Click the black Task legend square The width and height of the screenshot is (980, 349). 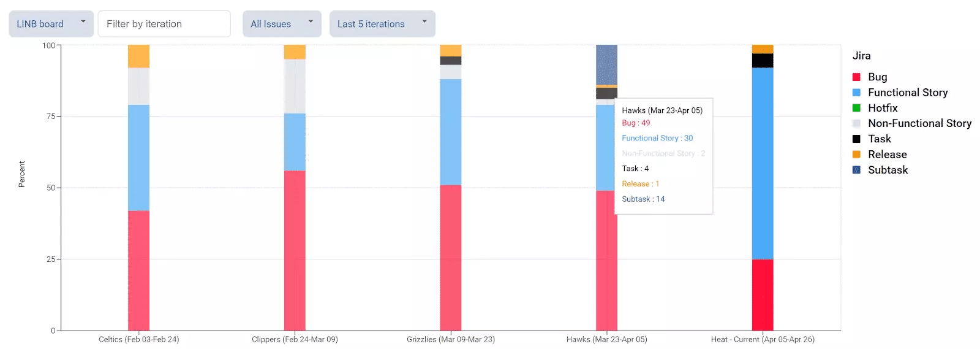856,139
